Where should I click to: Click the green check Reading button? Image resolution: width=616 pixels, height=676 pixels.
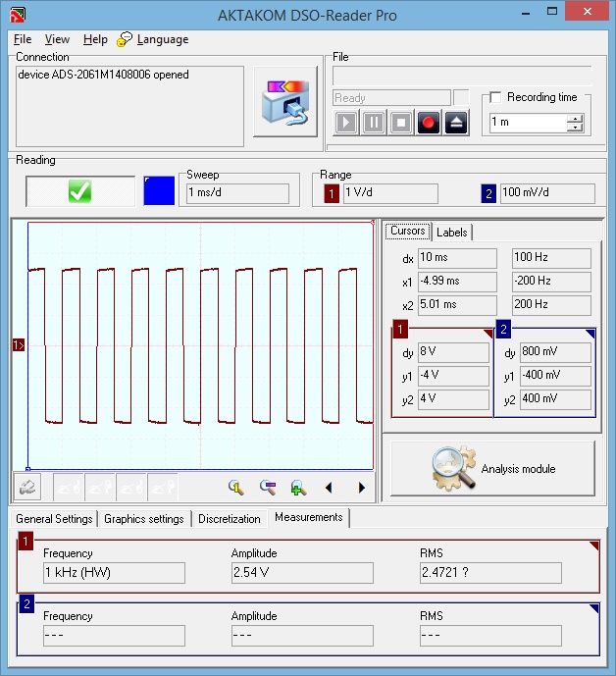click(80, 191)
